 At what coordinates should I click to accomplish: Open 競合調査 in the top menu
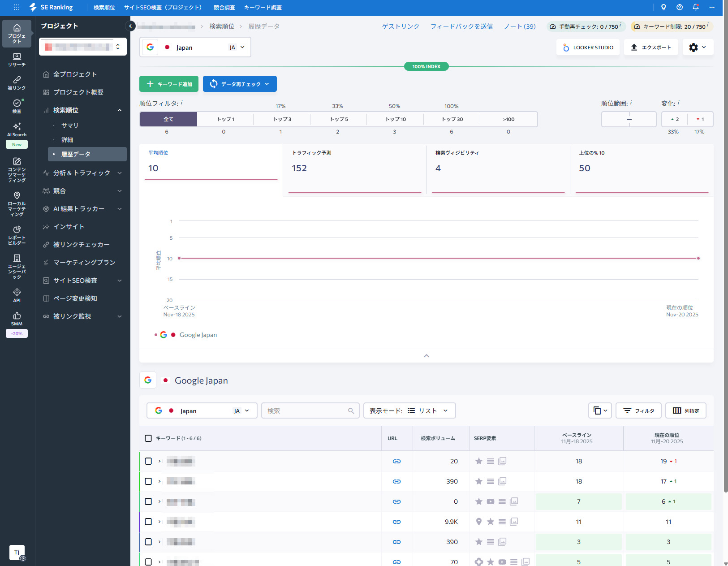point(224,7)
